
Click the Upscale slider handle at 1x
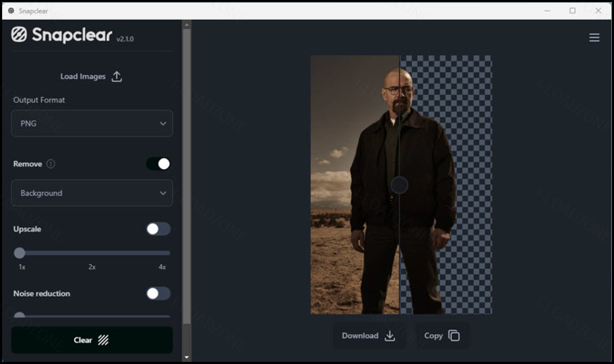pyautogui.click(x=20, y=253)
